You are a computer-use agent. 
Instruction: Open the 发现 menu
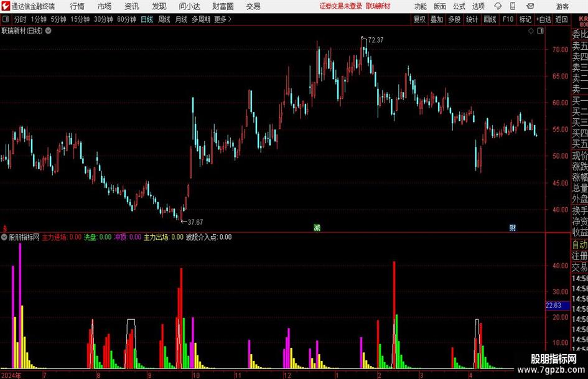pos(159,6)
